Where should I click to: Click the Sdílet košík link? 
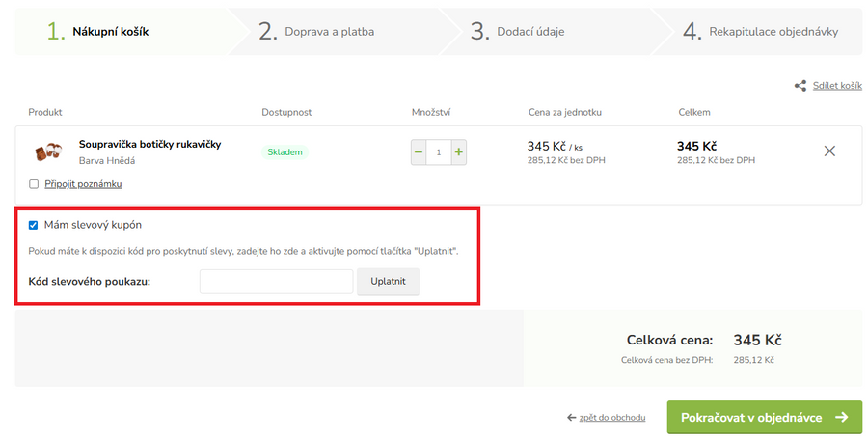click(836, 86)
